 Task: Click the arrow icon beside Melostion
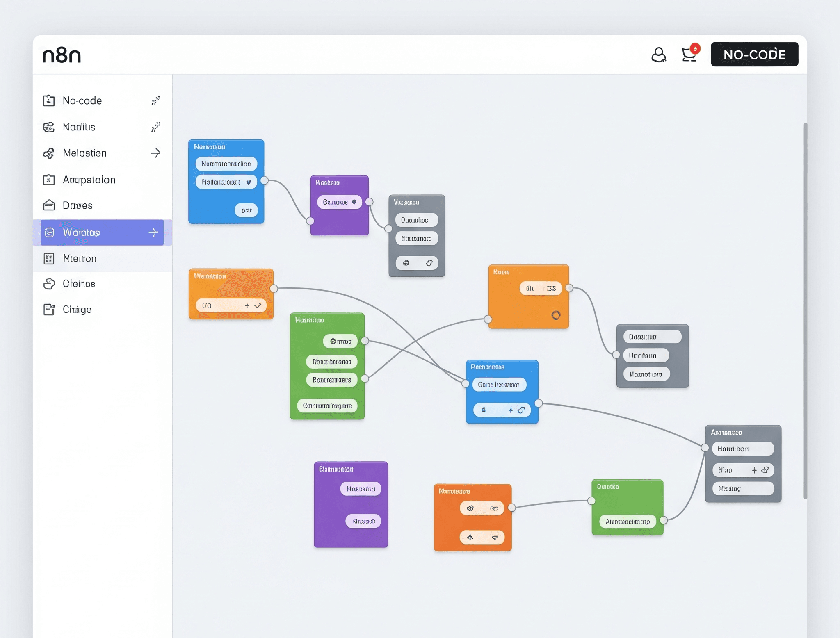(155, 153)
